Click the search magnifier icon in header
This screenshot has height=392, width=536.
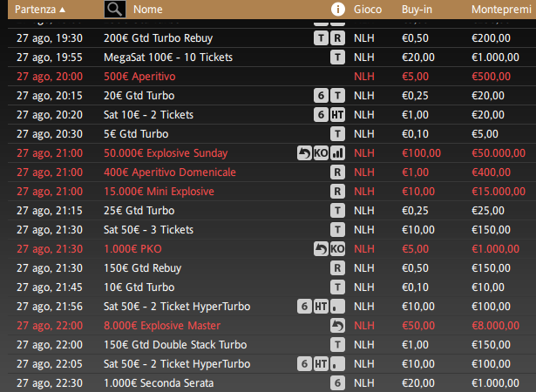115,10
